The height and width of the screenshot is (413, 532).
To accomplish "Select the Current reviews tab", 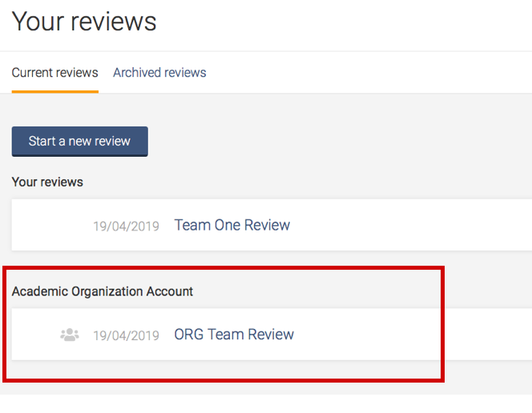I will (55, 73).
